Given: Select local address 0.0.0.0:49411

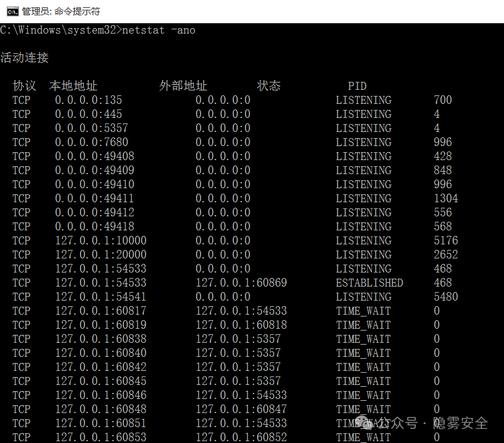Looking at the screenshot, I should click(95, 199).
